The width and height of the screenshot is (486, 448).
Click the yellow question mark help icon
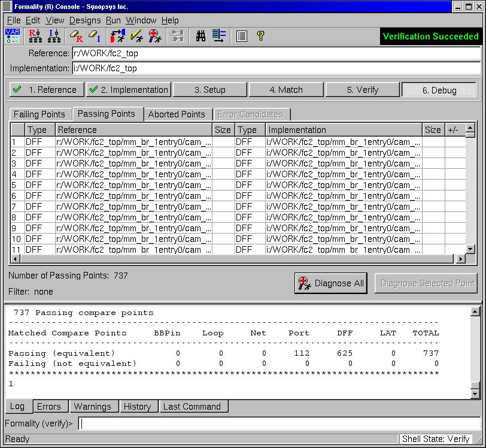[261, 36]
